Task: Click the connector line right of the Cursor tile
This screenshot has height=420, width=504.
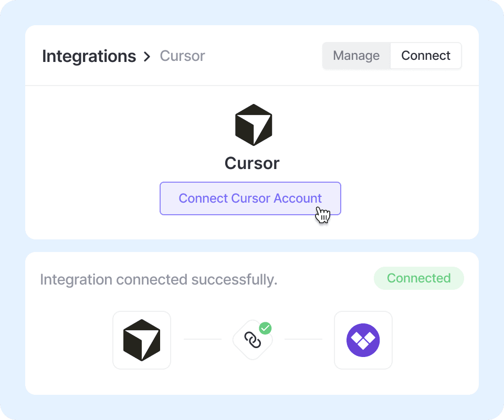Action: tap(202, 339)
